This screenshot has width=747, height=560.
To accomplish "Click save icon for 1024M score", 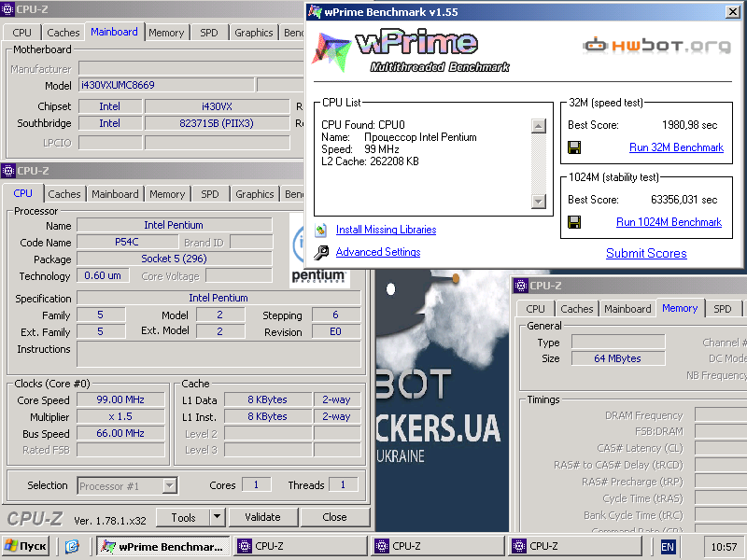I will pyautogui.click(x=574, y=222).
